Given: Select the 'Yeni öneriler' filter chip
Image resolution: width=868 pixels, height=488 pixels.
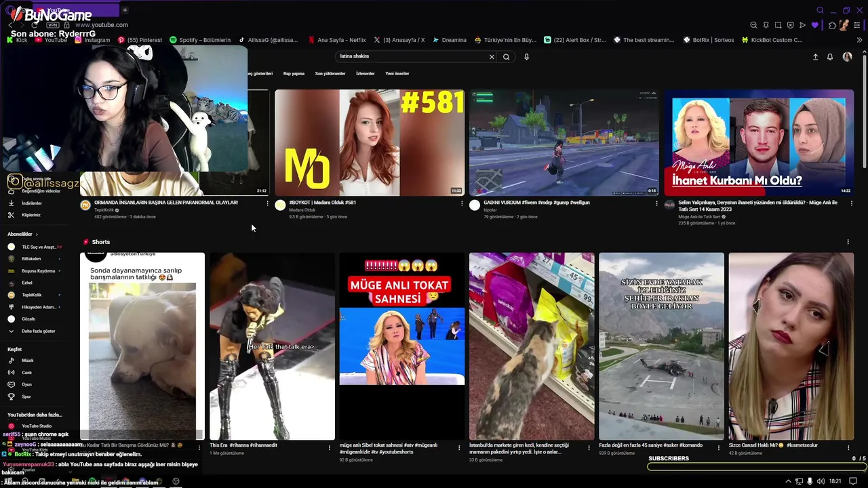Looking at the screenshot, I should (397, 73).
